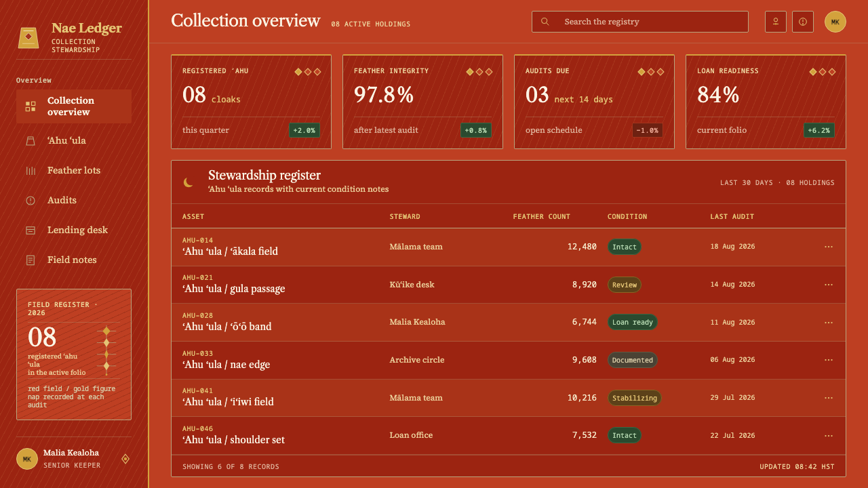Select the Audits sidebar item
Image resolution: width=868 pixels, height=488 pixels.
click(x=74, y=201)
